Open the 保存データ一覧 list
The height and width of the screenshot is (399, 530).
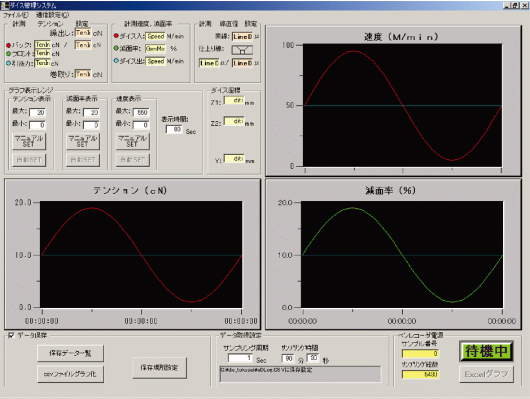(70, 353)
